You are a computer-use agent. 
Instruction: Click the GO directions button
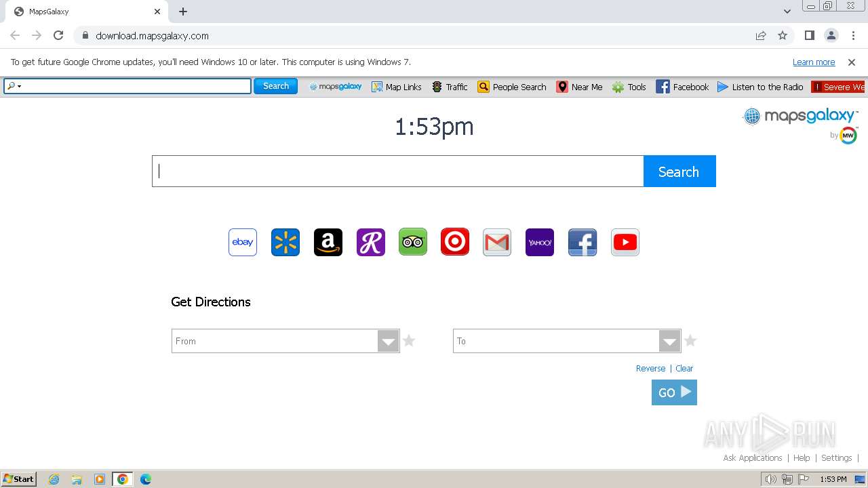click(x=674, y=392)
